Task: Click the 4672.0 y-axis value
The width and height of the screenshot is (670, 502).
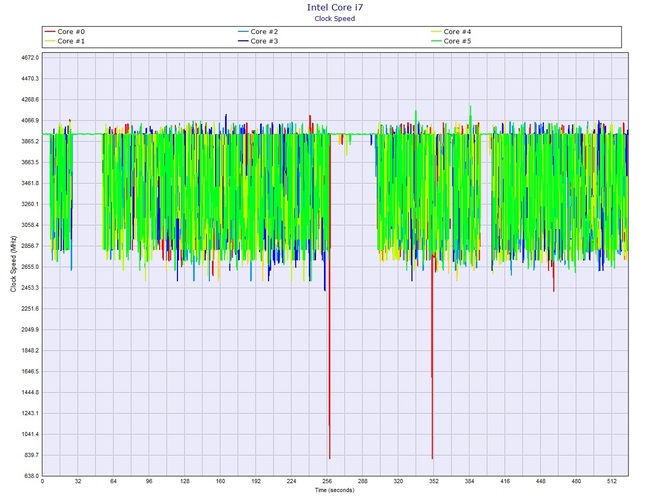Action: coord(30,58)
